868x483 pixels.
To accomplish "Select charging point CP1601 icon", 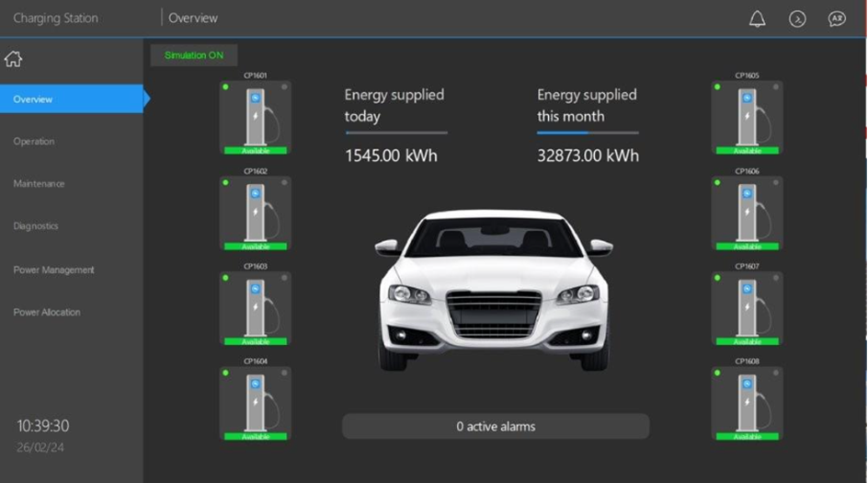I will coord(255,117).
